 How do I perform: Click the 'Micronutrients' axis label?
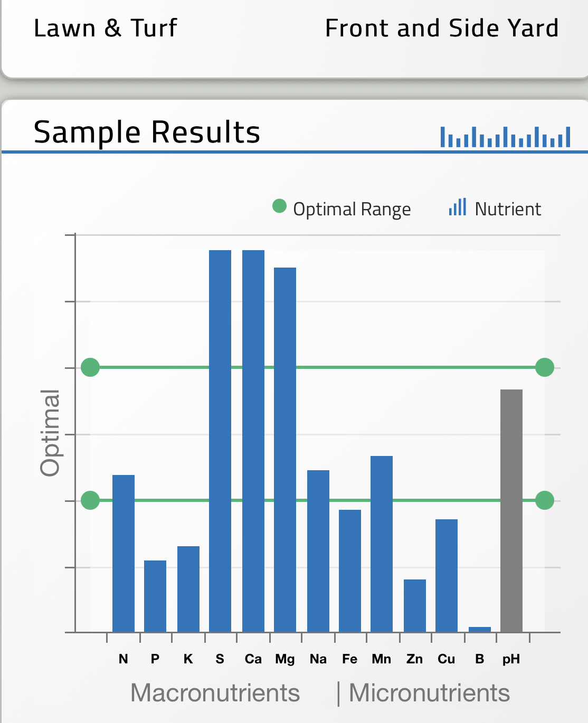(x=430, y=693)
